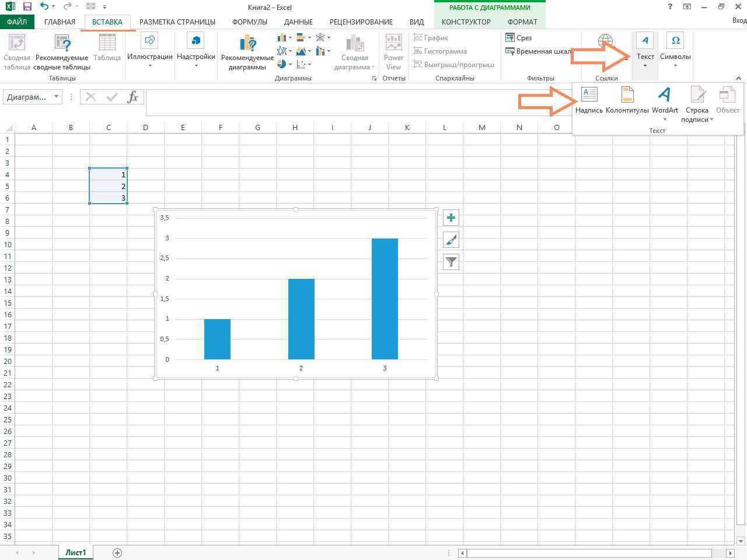Select column A header
This screenshot has height=560, width=747.
(33, 127)
